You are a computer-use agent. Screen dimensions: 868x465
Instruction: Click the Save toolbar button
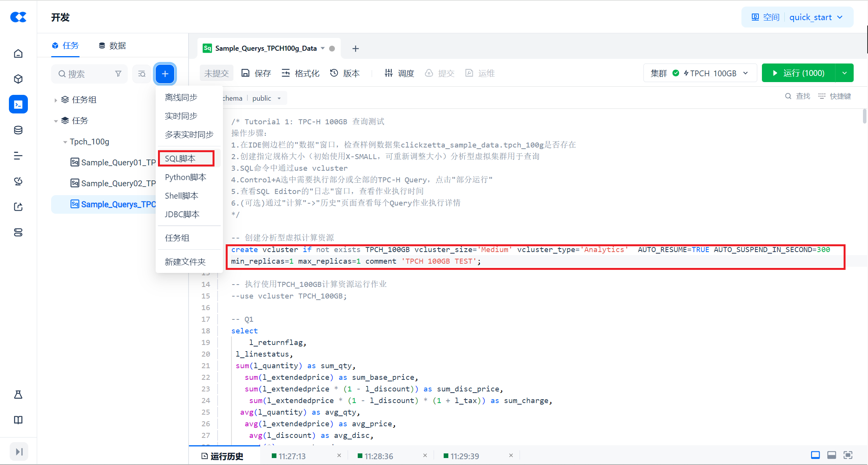(256, 73)
